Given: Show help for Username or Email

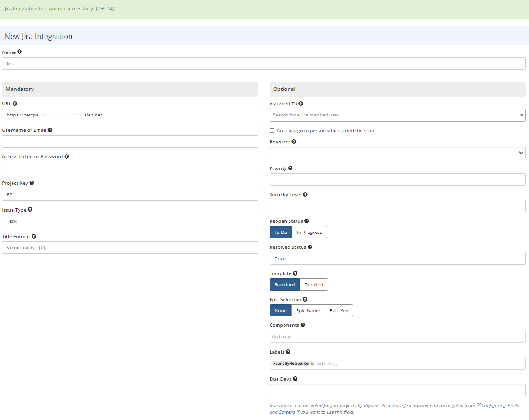Looking at the screenshot, I should click(50, 130).
